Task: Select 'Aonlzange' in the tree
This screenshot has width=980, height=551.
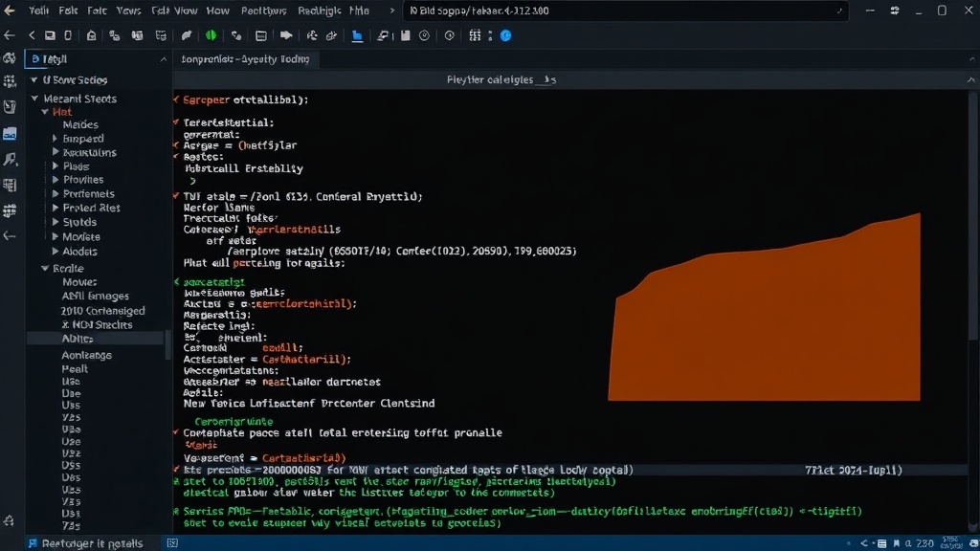Action: point(86,355)
